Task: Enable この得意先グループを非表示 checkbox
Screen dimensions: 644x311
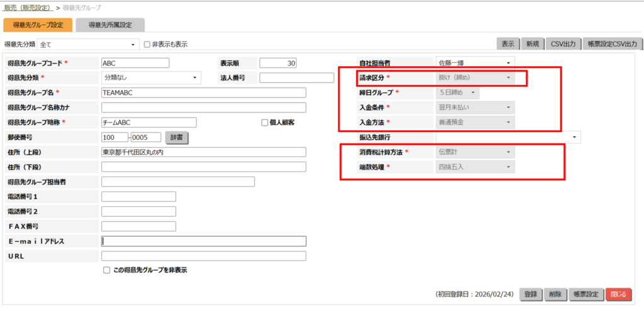Action: tap(107, 270)
